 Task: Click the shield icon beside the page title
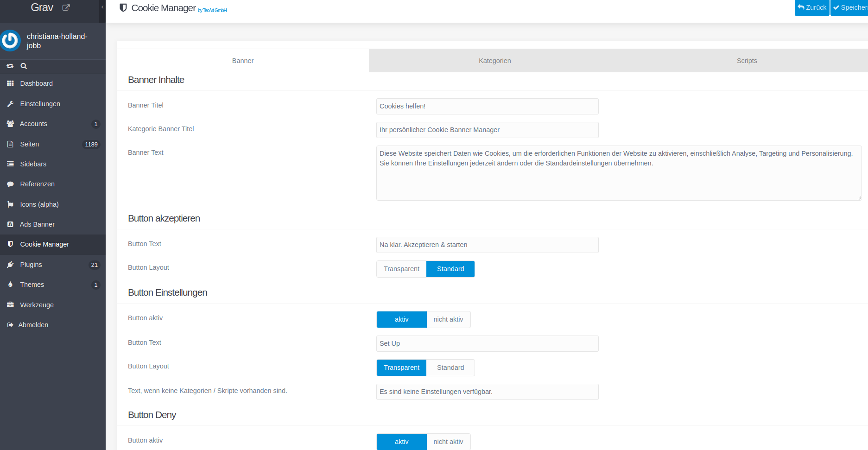pos(123,7)
